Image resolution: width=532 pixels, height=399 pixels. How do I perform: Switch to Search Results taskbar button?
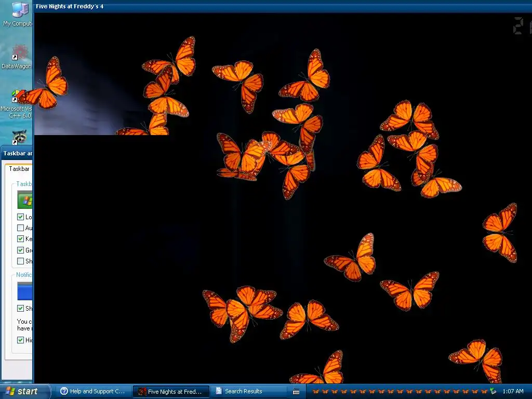(x=248, y=391)
